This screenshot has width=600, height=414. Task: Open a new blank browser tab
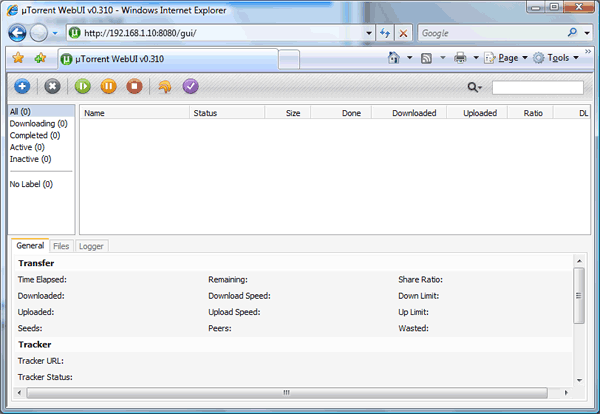(289, 60)
